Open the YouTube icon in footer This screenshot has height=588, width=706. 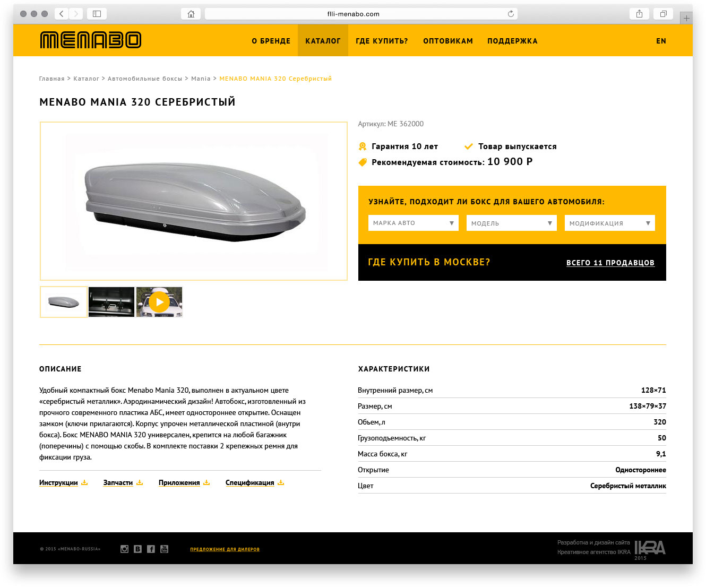click(164, 549)
